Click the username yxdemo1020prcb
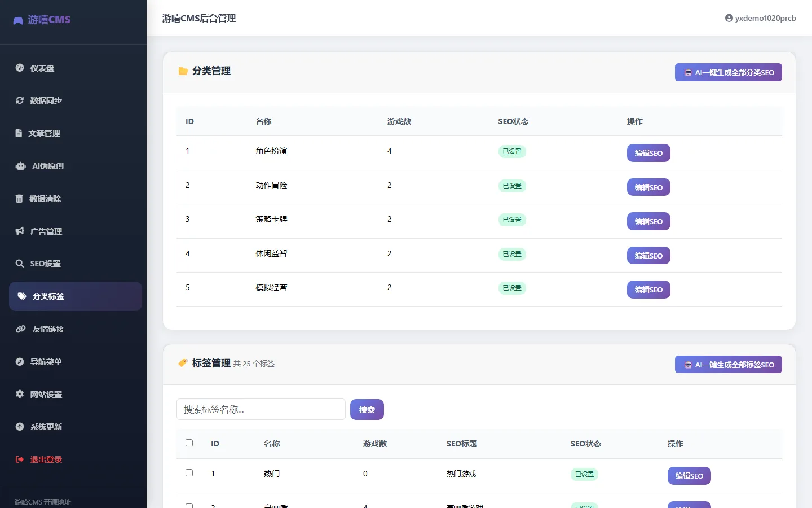 (766, 18)
